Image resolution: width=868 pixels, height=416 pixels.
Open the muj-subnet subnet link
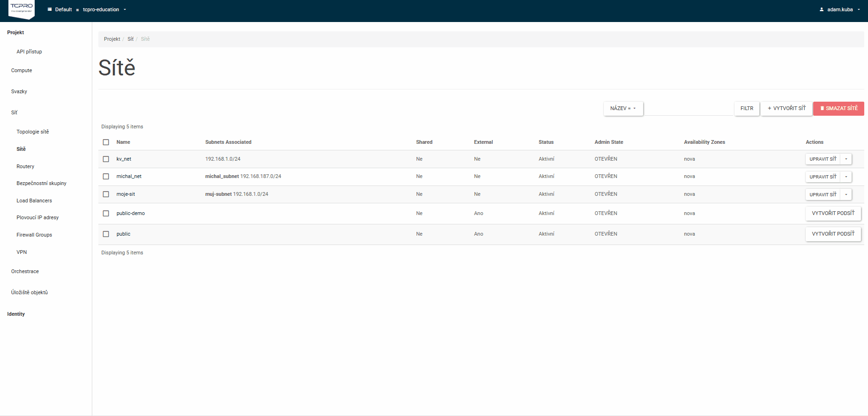pos(218,194)
